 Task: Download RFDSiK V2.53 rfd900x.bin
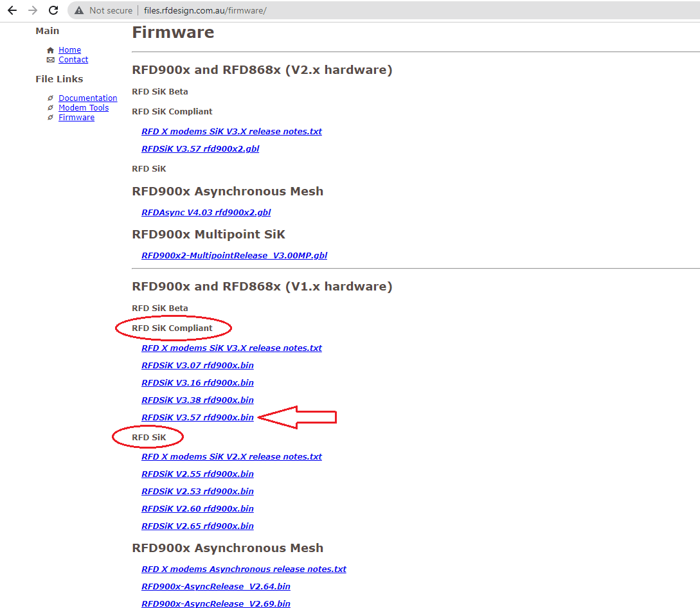[197, 492]
